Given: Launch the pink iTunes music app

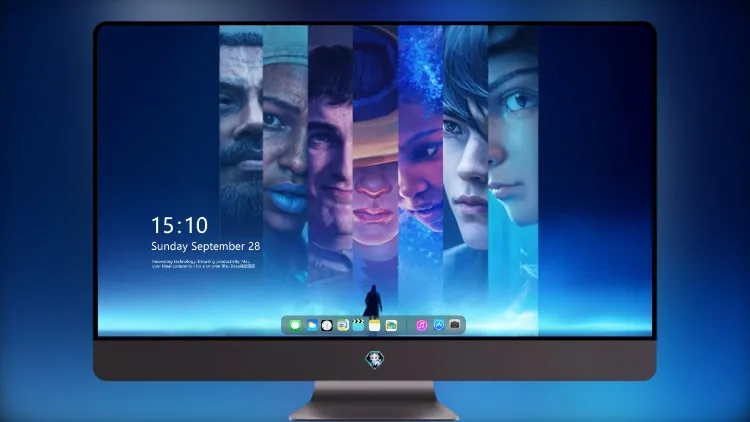Looking at the screenshot, I should point(421,325).
